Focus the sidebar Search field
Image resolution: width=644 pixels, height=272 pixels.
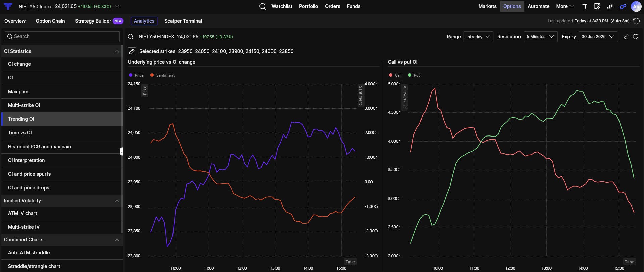click(x=62, y=36)
